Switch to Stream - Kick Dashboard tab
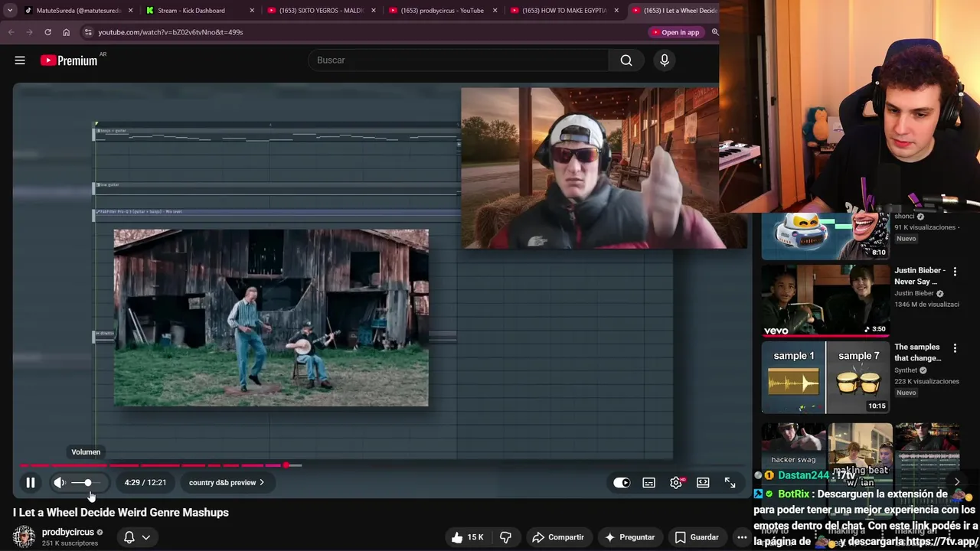Screen dimensions: 980x551 [199, 11]
